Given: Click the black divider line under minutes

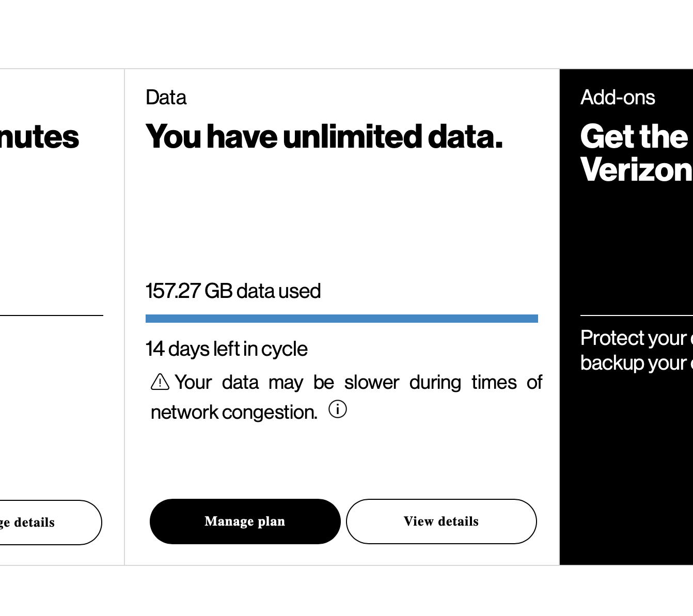Looking at the screenshot, I should [x=52, y=315].
